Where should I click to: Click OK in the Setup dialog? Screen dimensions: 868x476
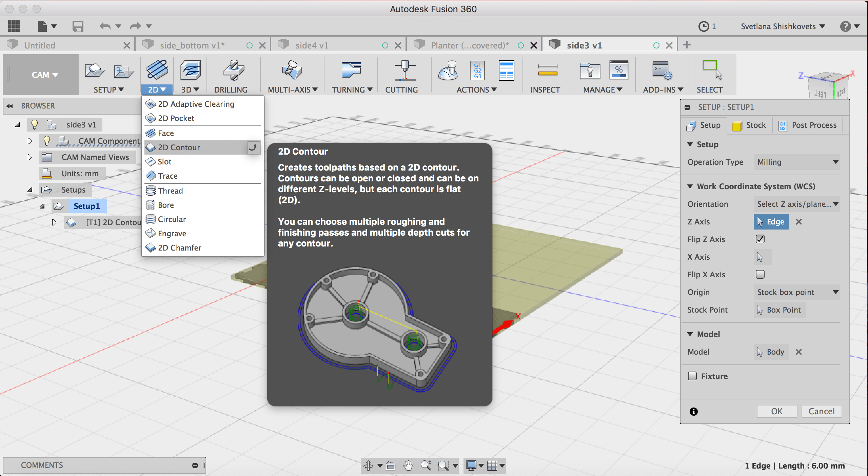click(777, 411)
